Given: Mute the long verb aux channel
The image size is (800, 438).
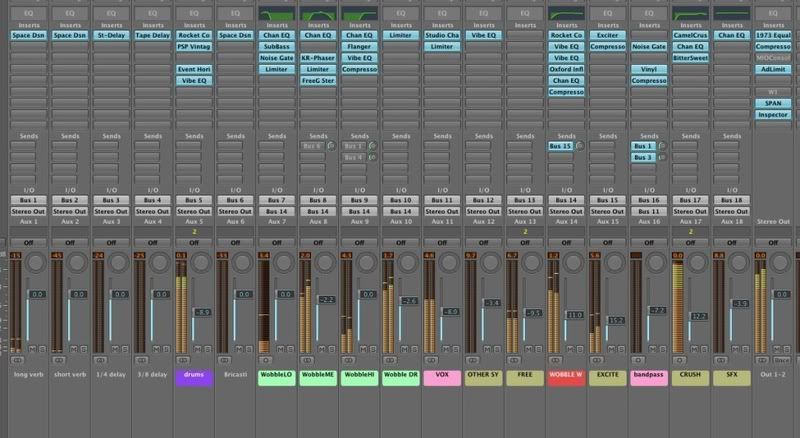Looking at the screenshot, I should tap(33, 349).
